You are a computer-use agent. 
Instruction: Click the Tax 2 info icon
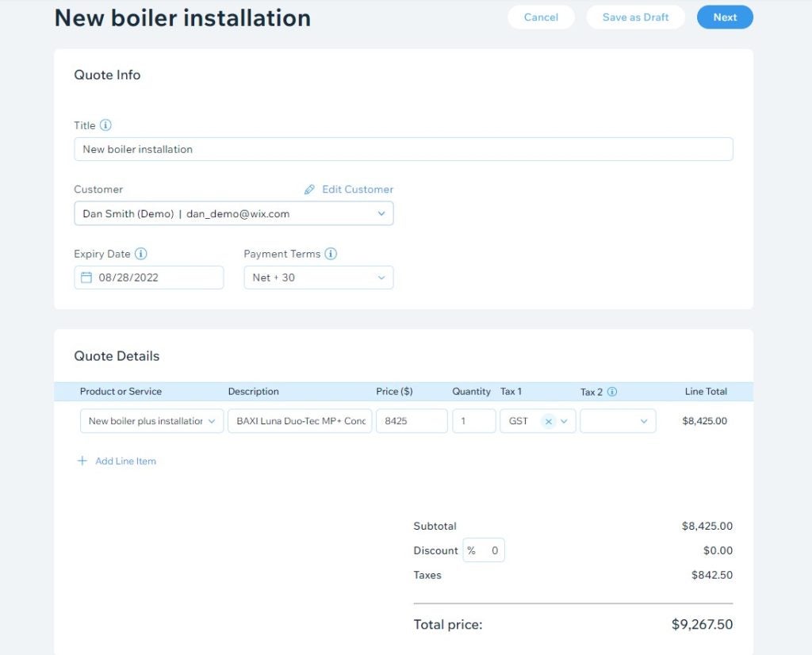pos(611,392)
